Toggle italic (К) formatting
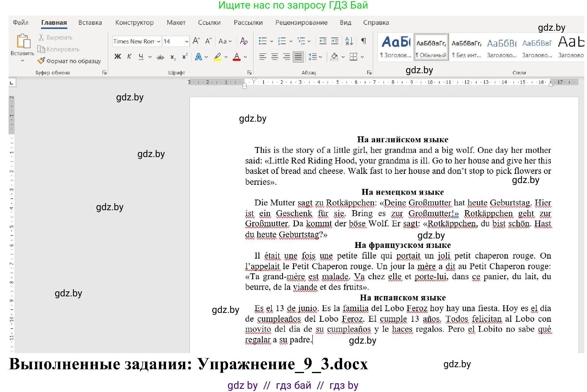This screenshot has height=392, width=587. (129, 56)
